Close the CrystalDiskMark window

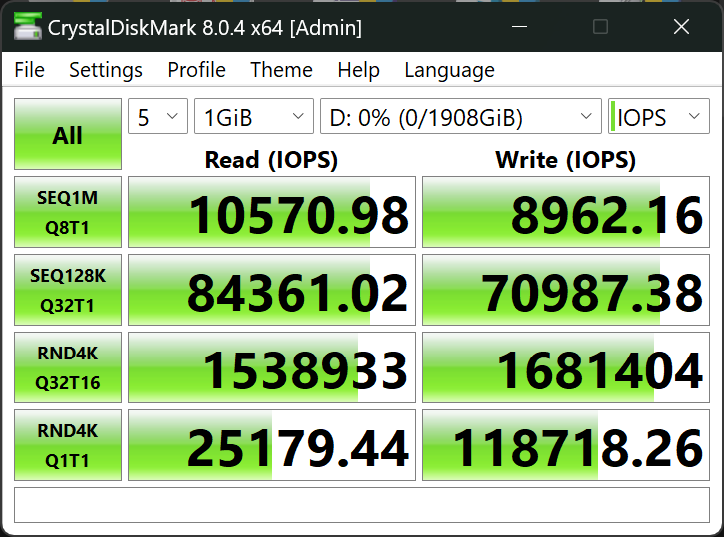[682, 27]
